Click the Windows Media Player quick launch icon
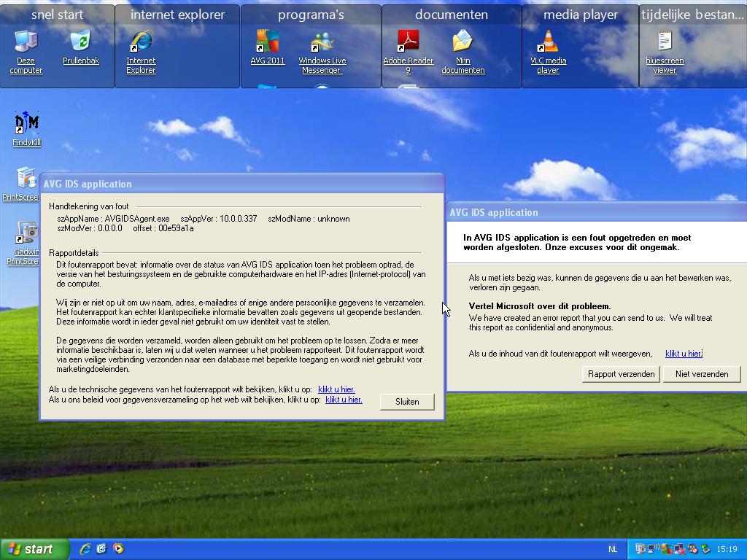The height and width of the screenshot is (560, 747). click(x=118, y=548)
